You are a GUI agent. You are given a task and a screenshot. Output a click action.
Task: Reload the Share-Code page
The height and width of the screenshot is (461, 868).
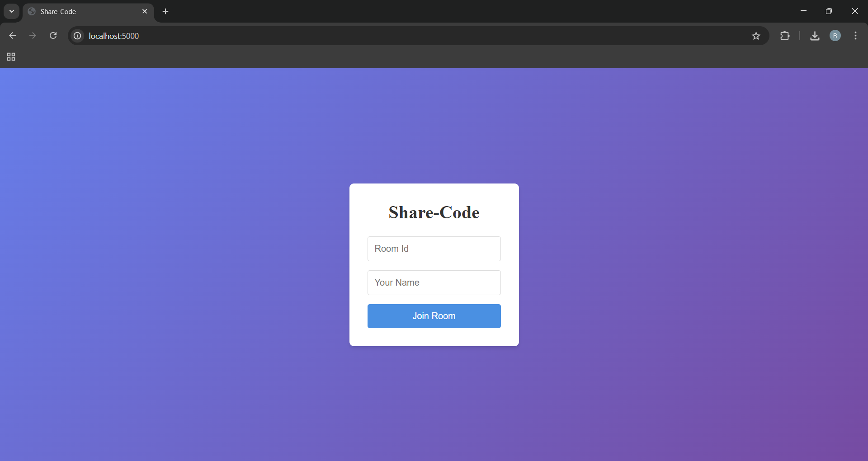tap(53, 36)
